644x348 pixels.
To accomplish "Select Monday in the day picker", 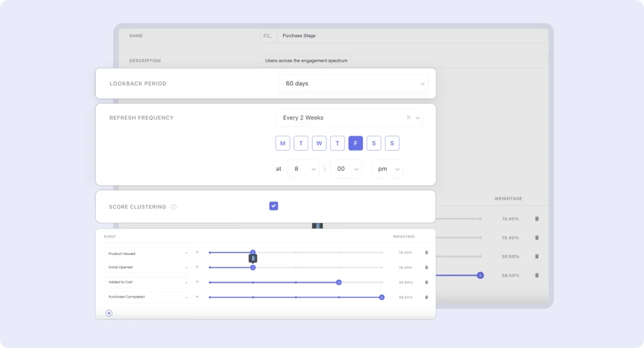I will (282, 143).
